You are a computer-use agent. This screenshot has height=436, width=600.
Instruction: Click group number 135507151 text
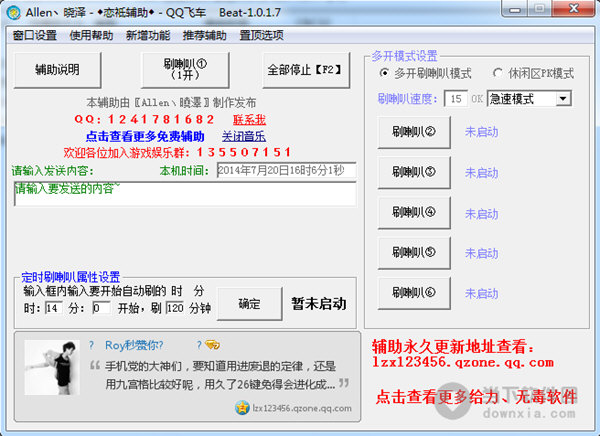click(244, 153)
